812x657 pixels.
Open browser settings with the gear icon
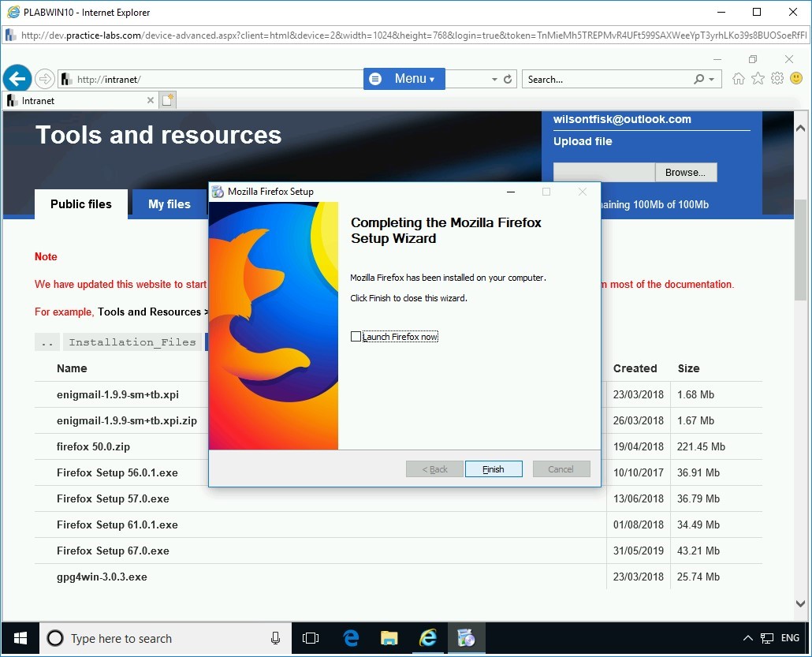pyautogui.click(x=777, y=78)
